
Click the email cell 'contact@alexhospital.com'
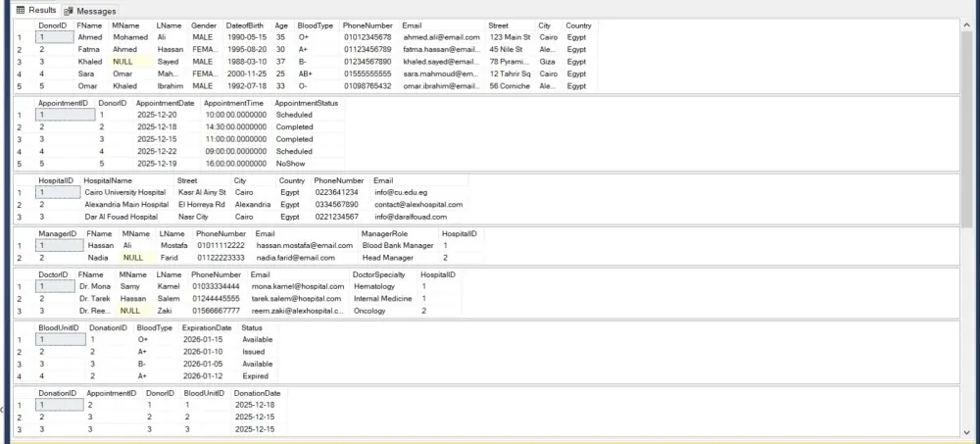click(x=419, y=205)
